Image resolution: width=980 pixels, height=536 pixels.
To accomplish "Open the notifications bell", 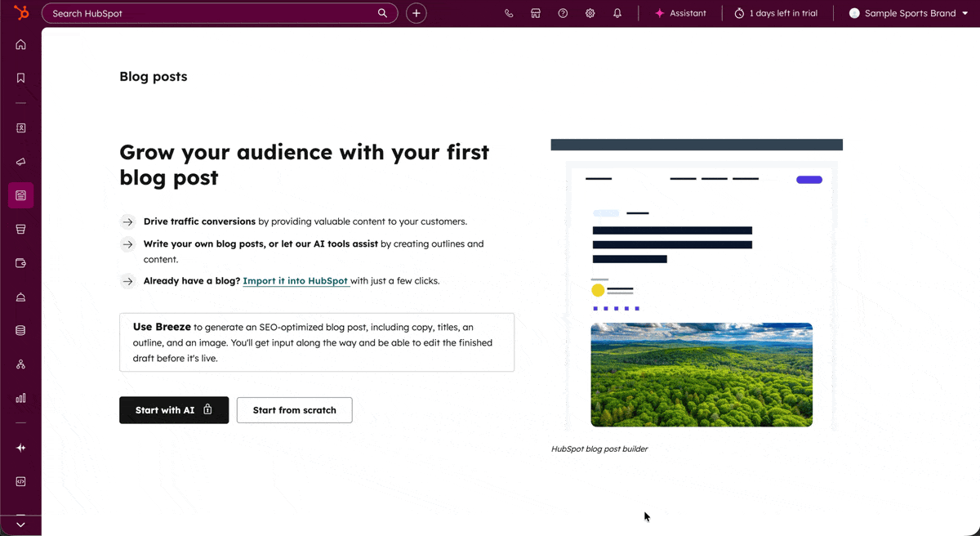I will [617, 13].
